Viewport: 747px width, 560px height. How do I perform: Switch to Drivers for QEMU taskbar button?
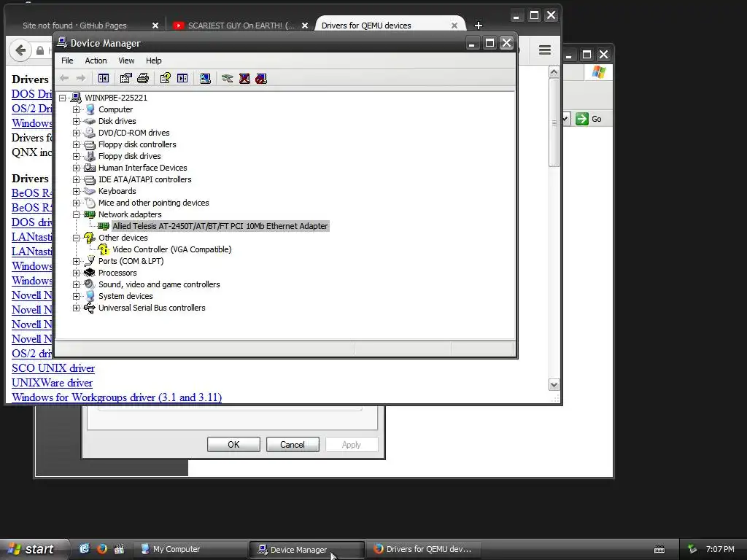click(425, 549)
